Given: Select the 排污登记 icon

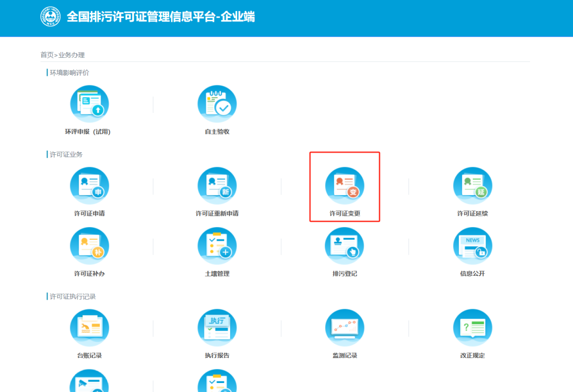Looking at the screenshot, I should (x=344, y=247).
